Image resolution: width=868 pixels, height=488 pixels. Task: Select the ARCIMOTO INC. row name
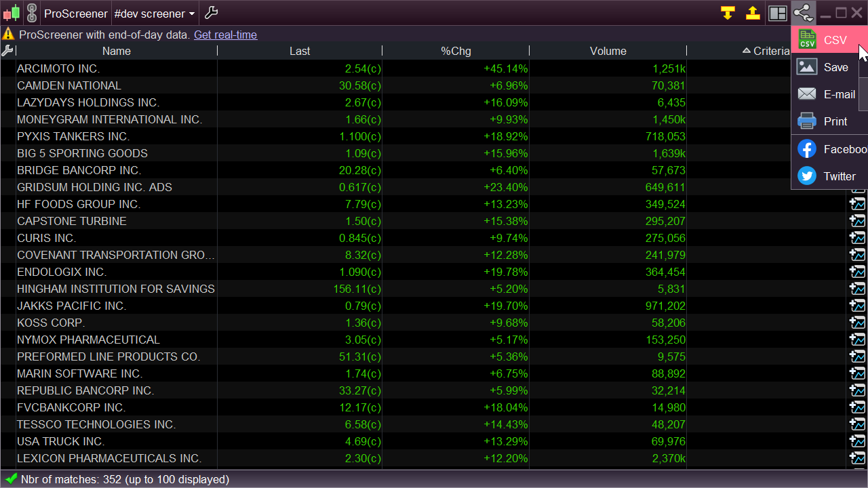coord(58,68)
